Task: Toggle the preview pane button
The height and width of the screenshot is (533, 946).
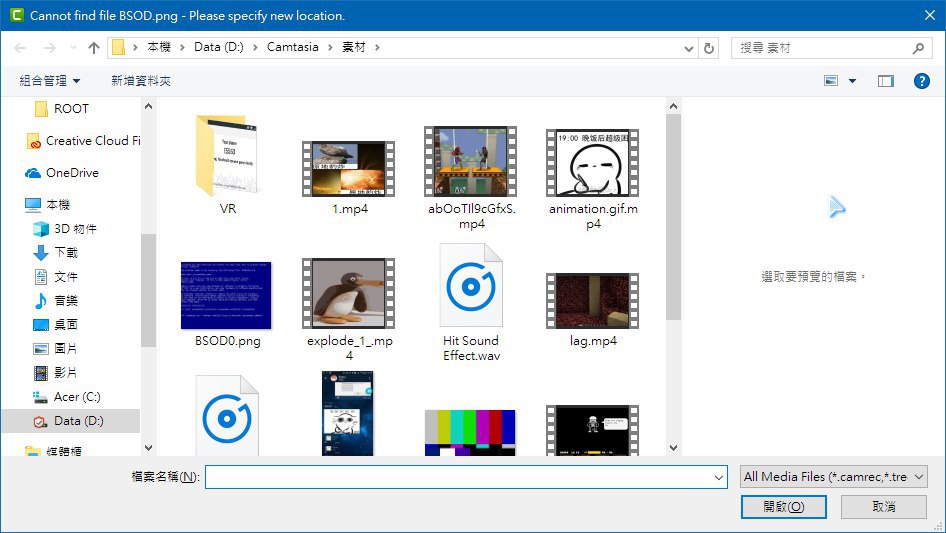Action: [885, 81]
